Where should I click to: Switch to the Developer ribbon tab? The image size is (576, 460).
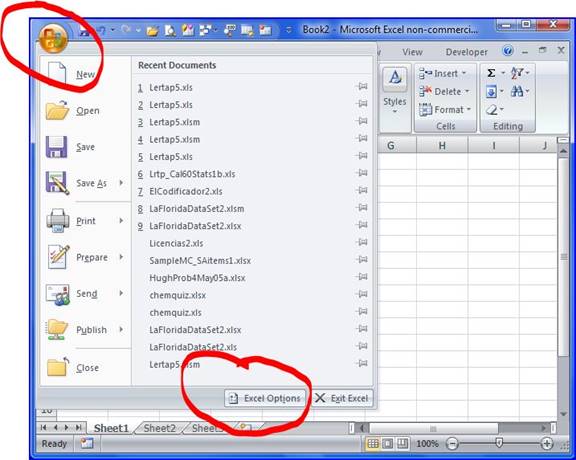coord(467,52)
